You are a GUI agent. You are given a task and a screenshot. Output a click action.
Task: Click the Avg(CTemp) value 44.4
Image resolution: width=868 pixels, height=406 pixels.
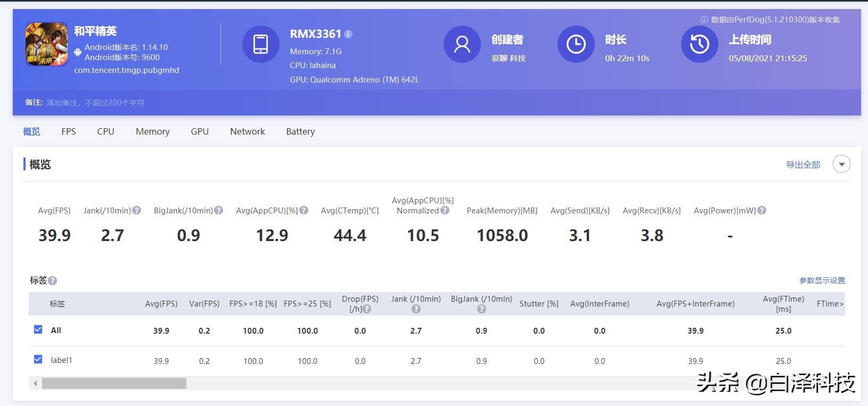pos(350,235)
